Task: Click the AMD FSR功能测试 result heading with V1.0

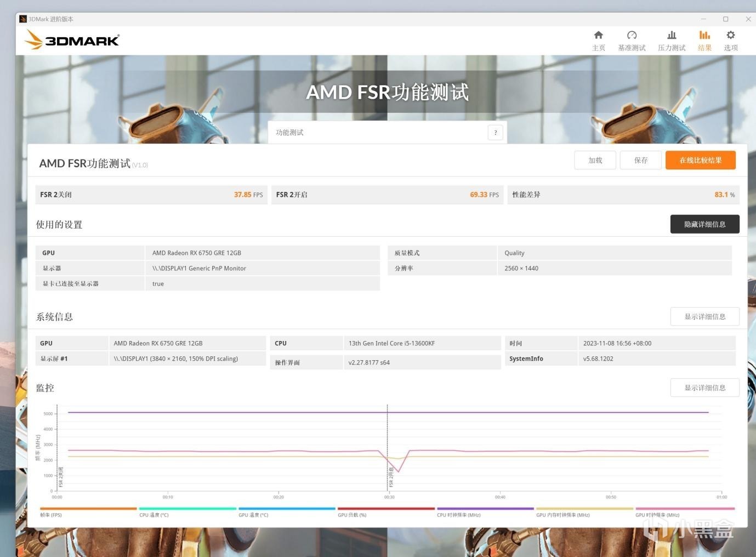Action: pyautogui.click(x=93, y=163)
